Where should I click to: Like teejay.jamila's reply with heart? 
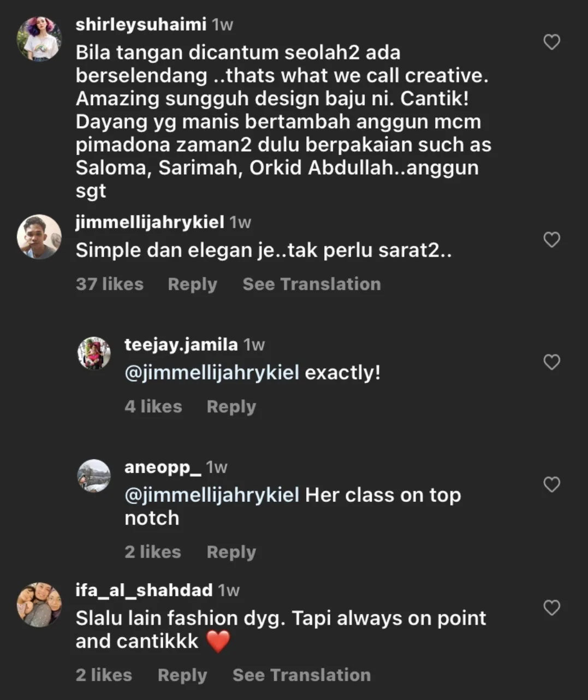(552, 362)
